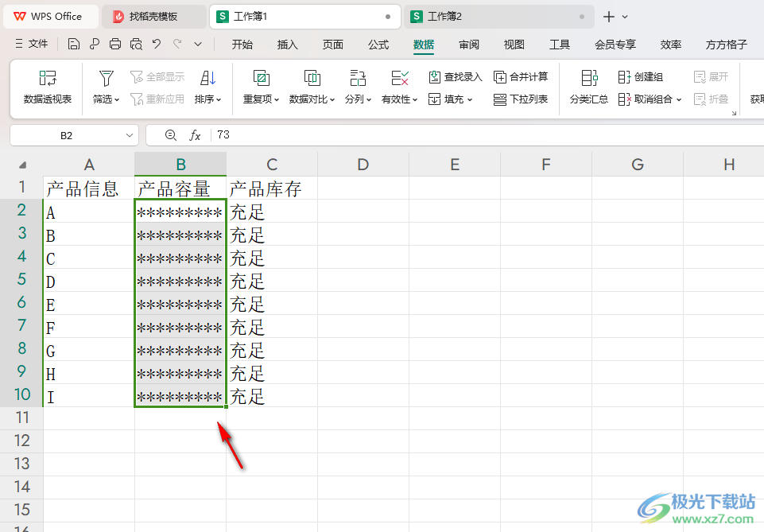Viewport: 764px width, 532px height.
Task: Switch to the 视图 ribbon tab
Action: tap(514, 45)
